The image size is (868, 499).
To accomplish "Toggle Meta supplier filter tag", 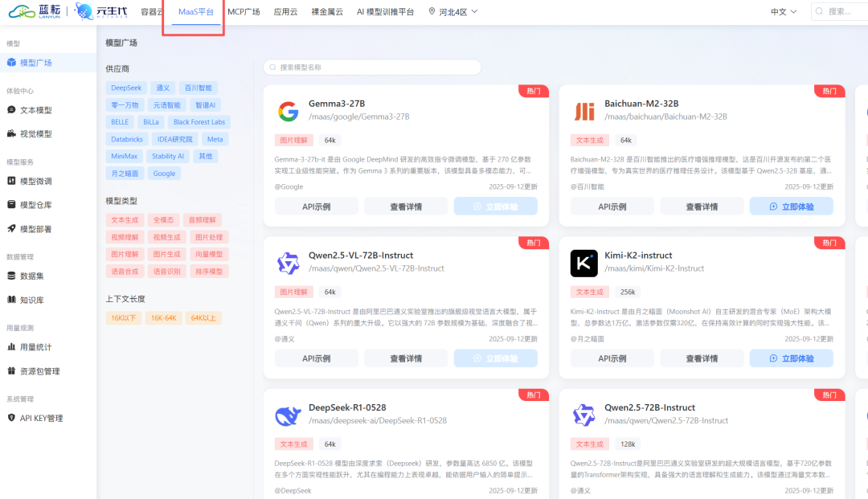I will [215, 139].
